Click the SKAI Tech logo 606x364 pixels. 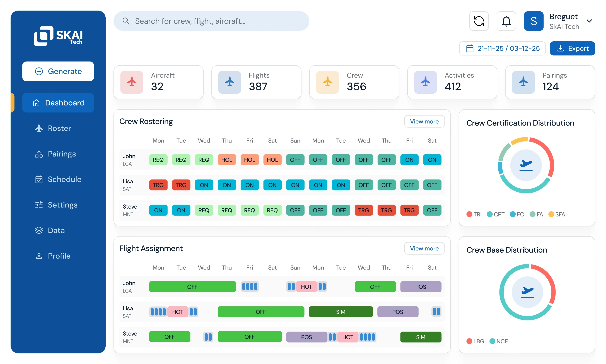tap(58, 36)
